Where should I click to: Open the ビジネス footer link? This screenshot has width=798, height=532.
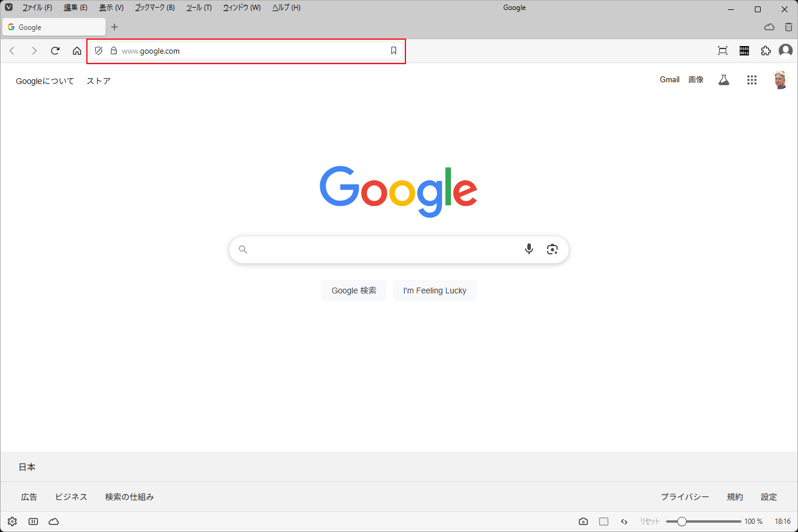tap(71, 497)
